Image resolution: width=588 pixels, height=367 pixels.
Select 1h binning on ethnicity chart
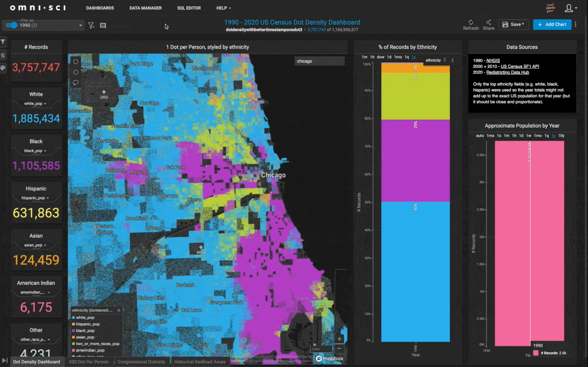[372, 57]
